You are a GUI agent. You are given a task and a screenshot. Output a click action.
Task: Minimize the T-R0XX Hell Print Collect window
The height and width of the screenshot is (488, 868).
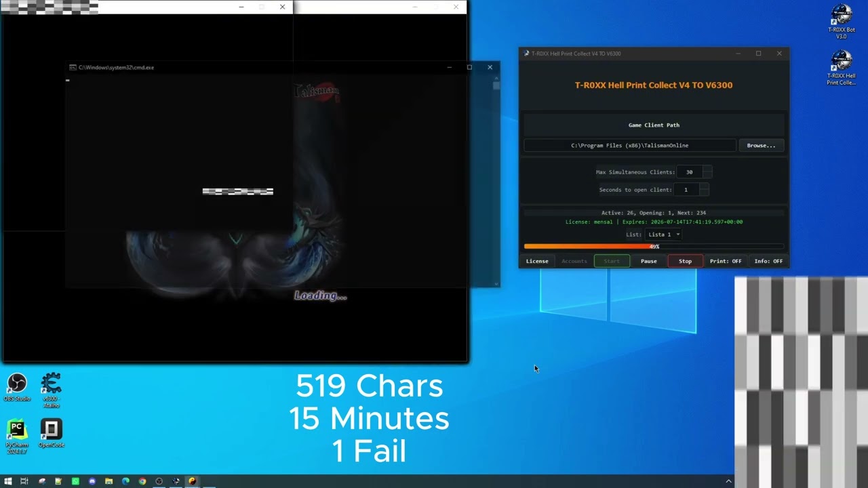point(738,54)
